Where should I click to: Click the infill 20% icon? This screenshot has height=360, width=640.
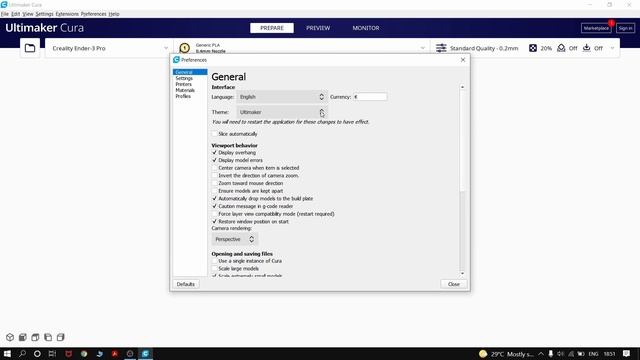(x=533, y=48)
